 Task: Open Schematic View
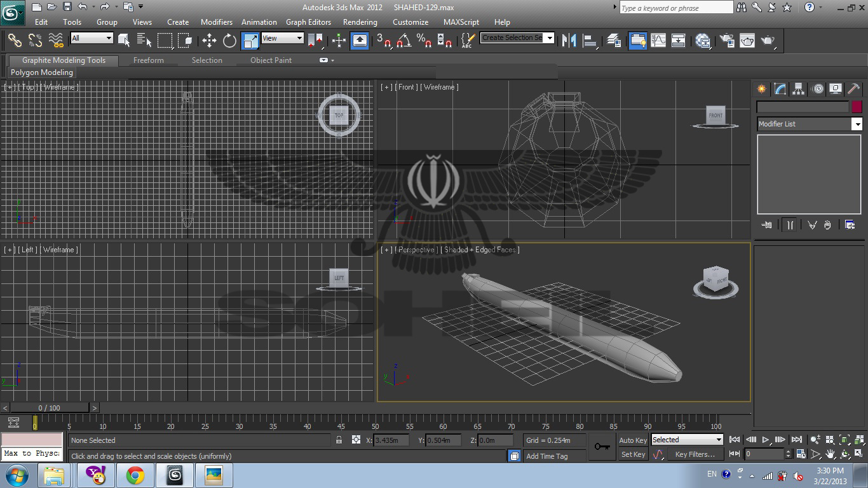pyautogui.click(x=679, y=41)
